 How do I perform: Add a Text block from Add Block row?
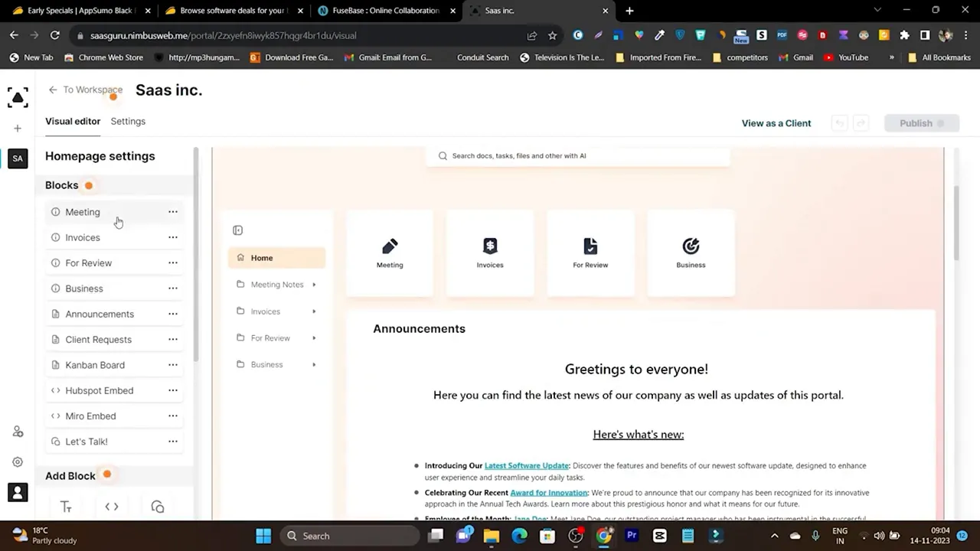(x=66, y=506)
